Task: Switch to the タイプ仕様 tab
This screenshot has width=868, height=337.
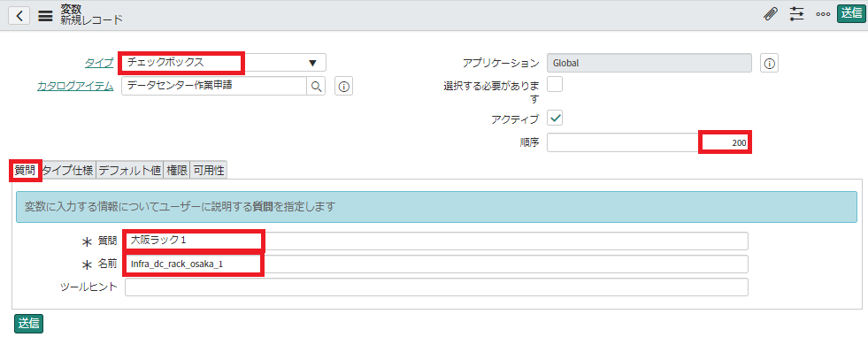Action: [x=67, y=171]
